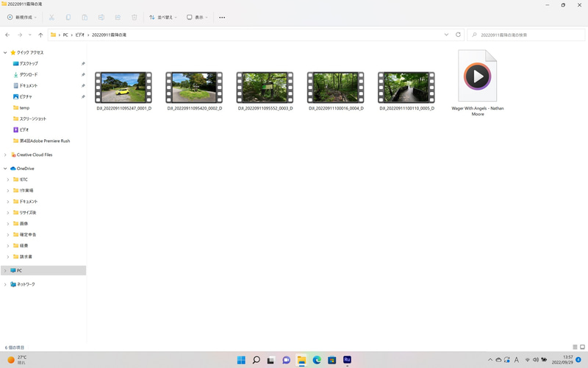The height and width of the screenshot is (368, 588).
Task: Collapse the OneDrive tree node
Action: (5, 169)
